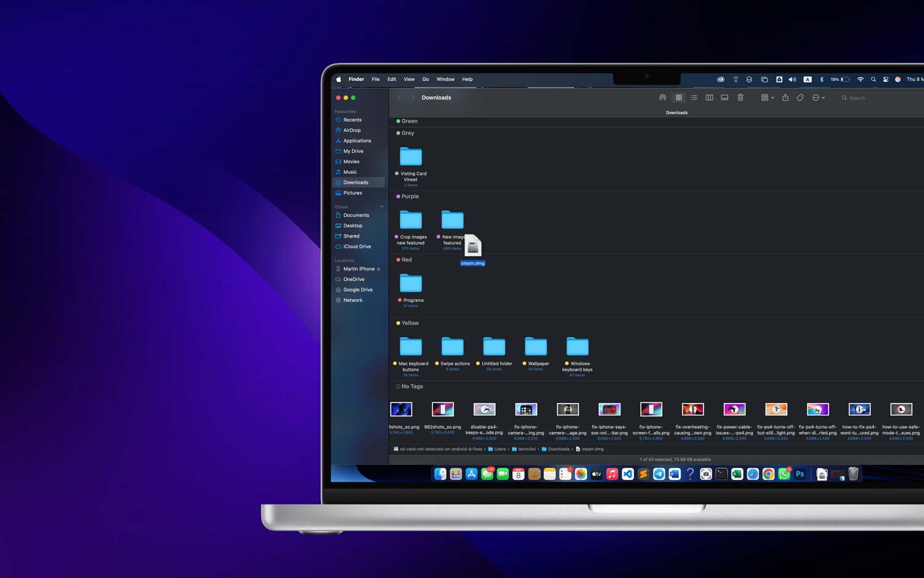
Task: Click the Tags icon in the toolbar
Action: 800,97
